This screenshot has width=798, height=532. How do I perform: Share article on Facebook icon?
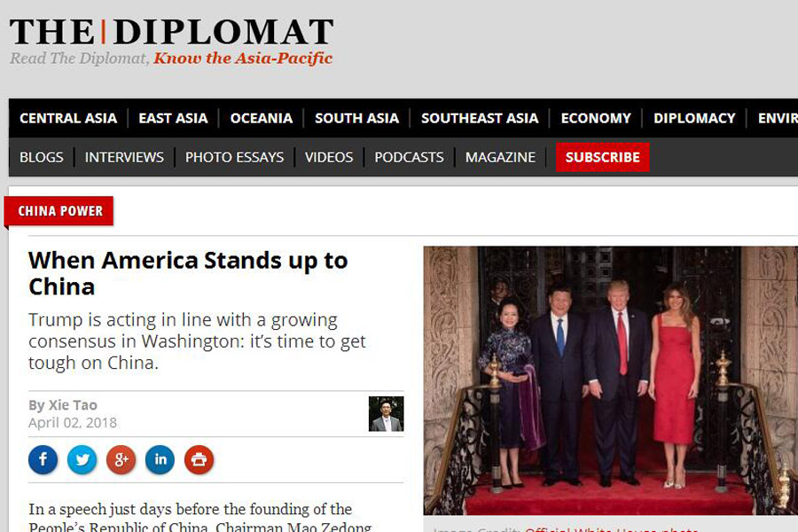pyautogui.click(x=43, y=459)
